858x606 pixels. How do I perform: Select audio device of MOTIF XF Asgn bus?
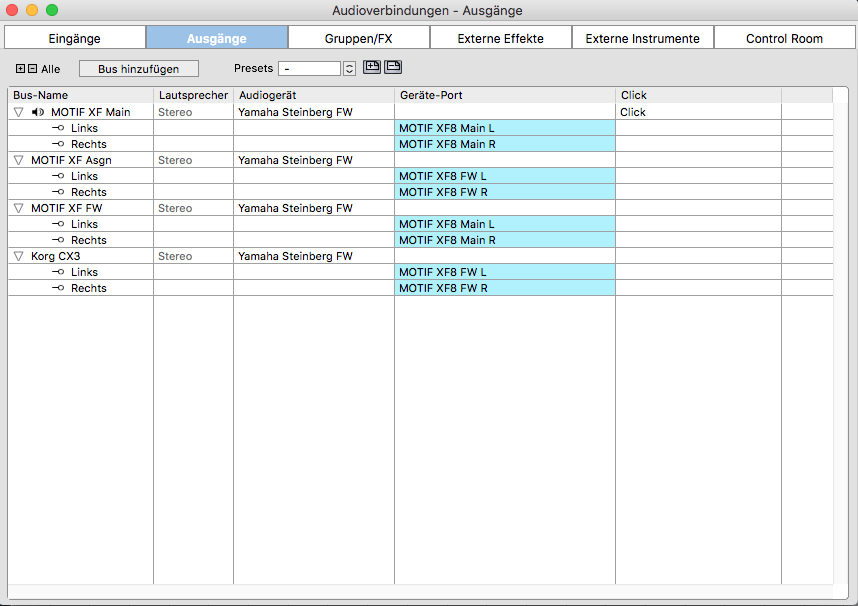pyautogui.click(x=314, y=160)
